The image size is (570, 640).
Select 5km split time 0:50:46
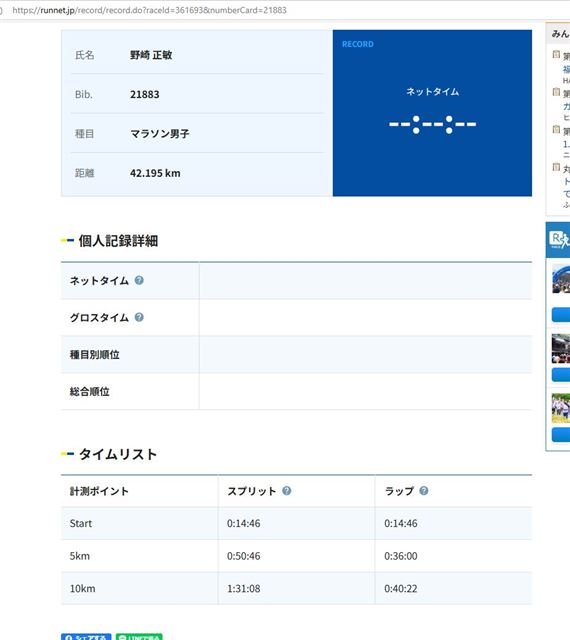click(x=244, y=556)
